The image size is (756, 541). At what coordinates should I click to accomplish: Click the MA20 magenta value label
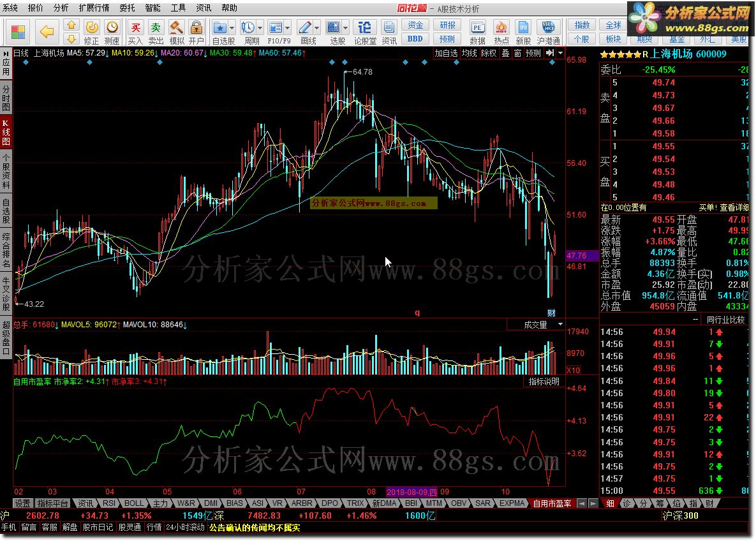coord(183,53)
